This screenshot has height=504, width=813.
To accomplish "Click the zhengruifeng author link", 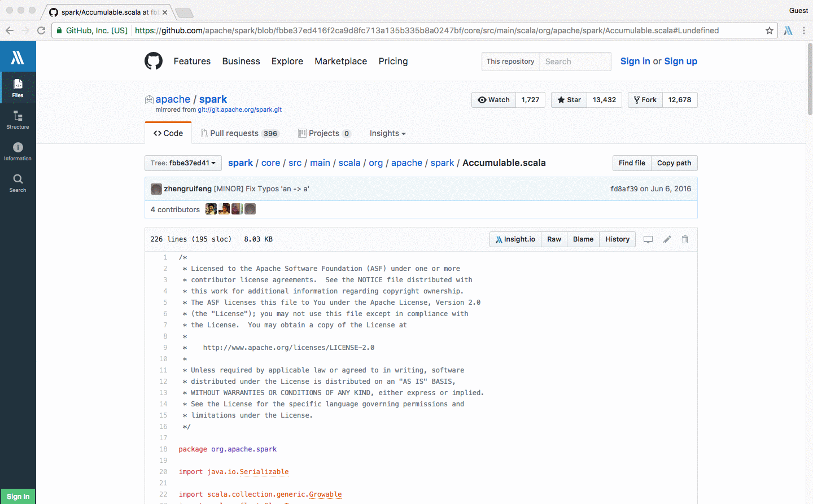I will click(x=188, y=189).
